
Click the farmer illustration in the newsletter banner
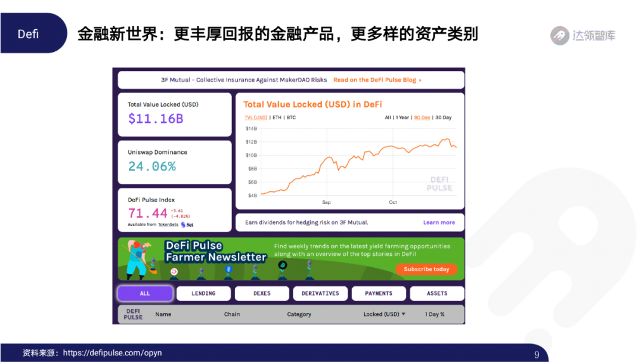click(138, 258)
